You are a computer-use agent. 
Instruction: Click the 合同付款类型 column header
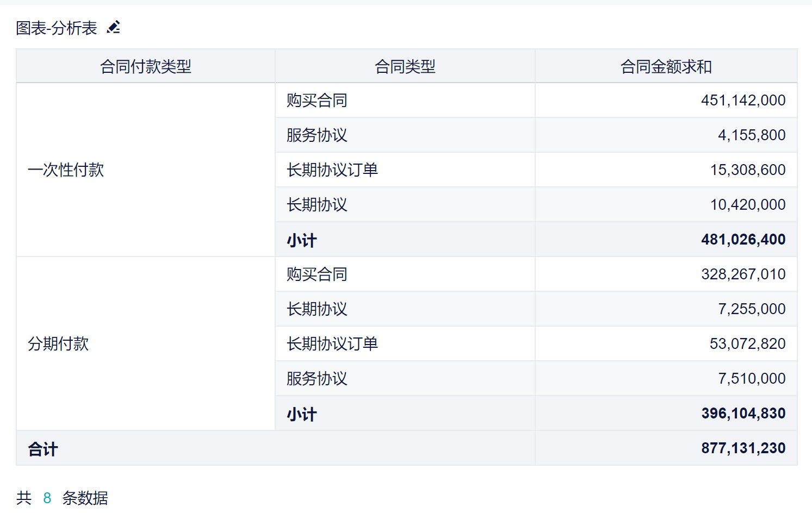146,67
